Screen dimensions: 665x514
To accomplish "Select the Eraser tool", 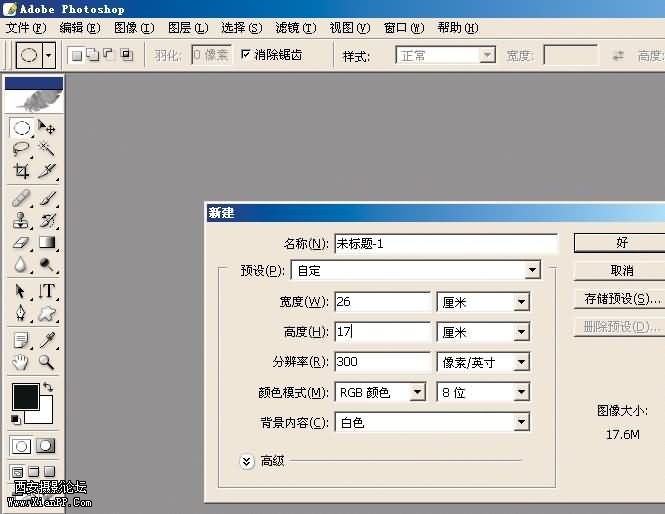I will (x=21, y=243).
